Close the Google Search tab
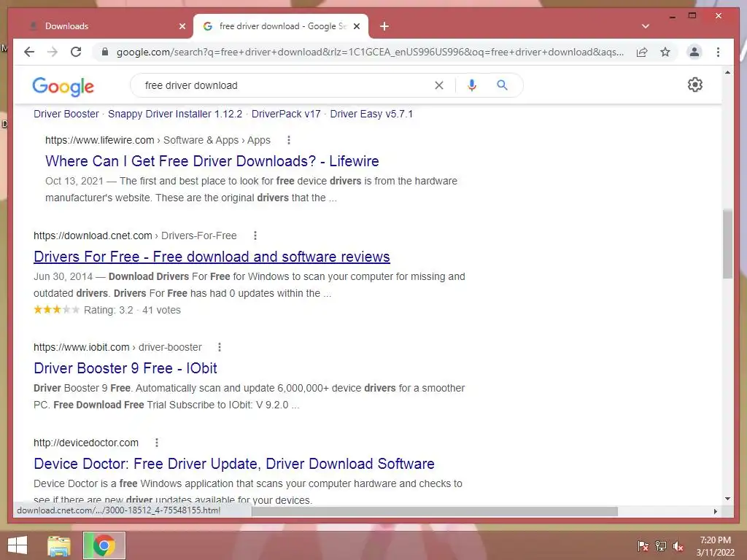 (356, 26)
